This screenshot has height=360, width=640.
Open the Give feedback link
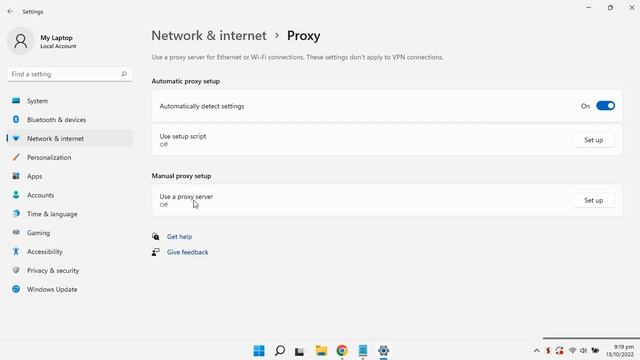pyautogui.click(x=187, y=252)
